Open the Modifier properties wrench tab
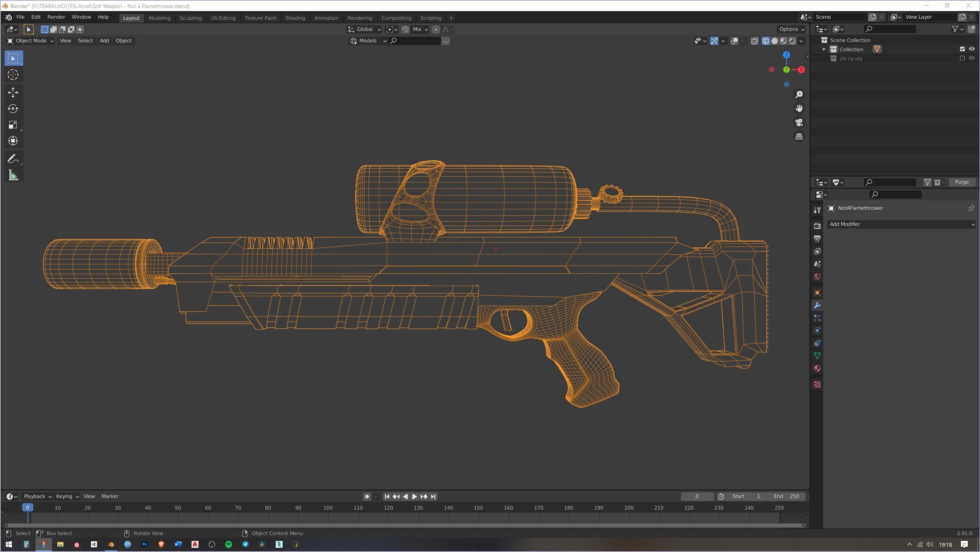This screenshot has height=552, width=980. point(817,305)
